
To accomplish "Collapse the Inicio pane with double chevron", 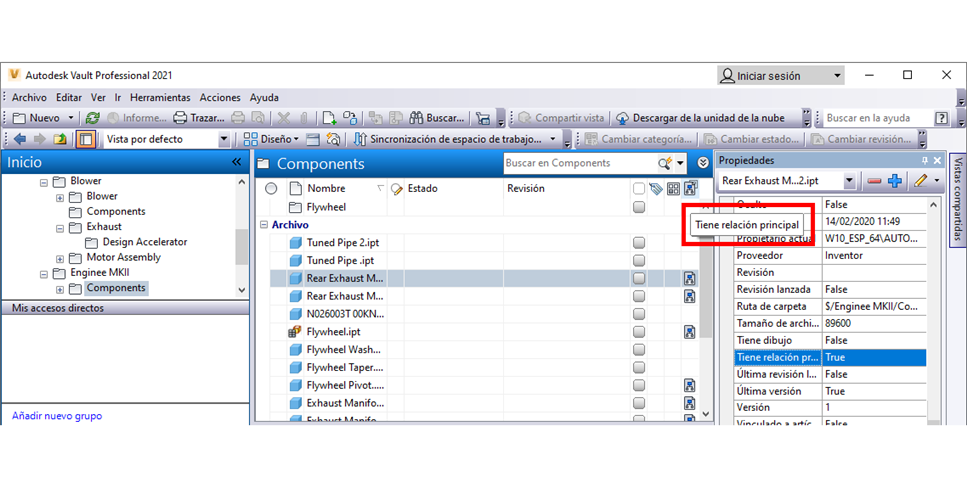I will click(x=237, y=162).
